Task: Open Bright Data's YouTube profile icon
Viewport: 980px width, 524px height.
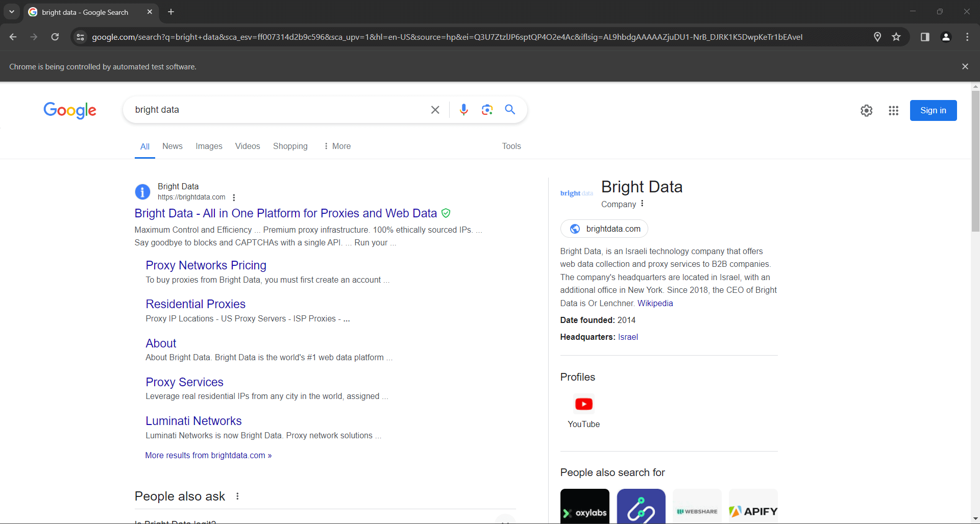Action: click(x=583, y=404)
